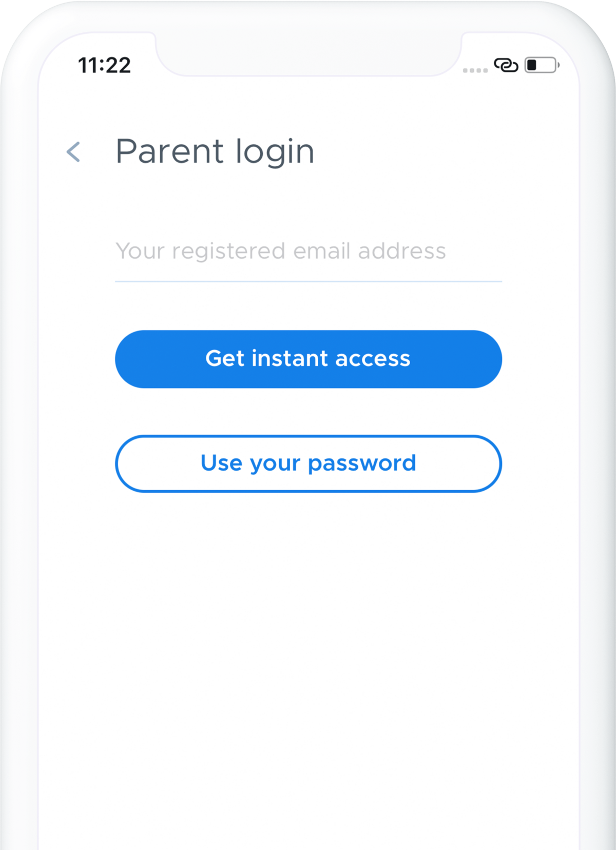The width and height of the screenshot is (616, 850).
Task: Select the back navigation icon beside Parent login
Action: click(73, 151)
